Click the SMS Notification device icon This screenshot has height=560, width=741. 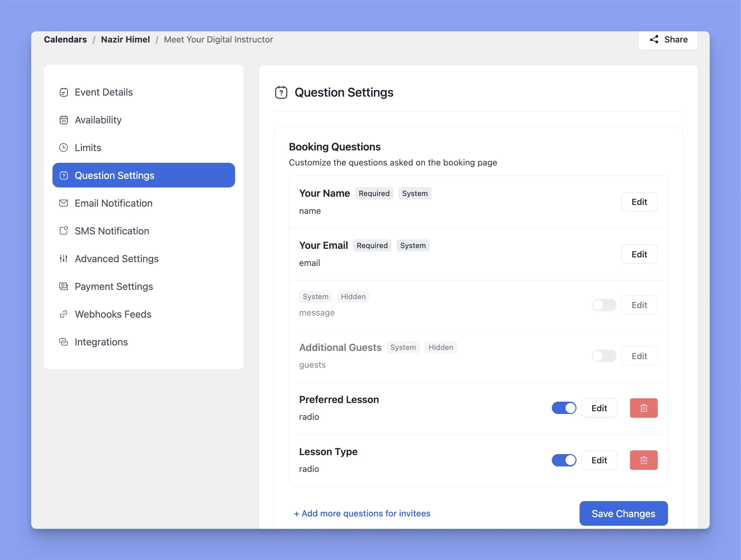[63, 231]
